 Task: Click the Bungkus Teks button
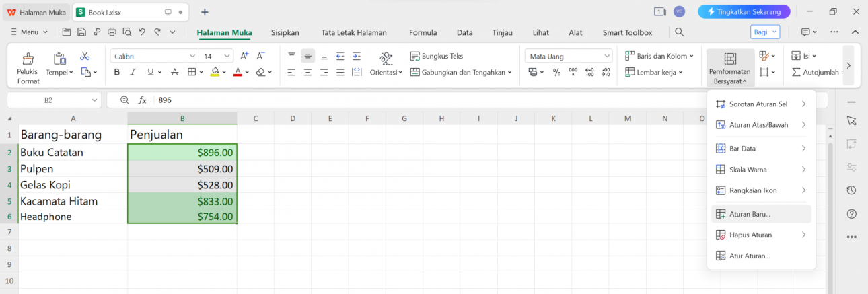click(437, 56)
